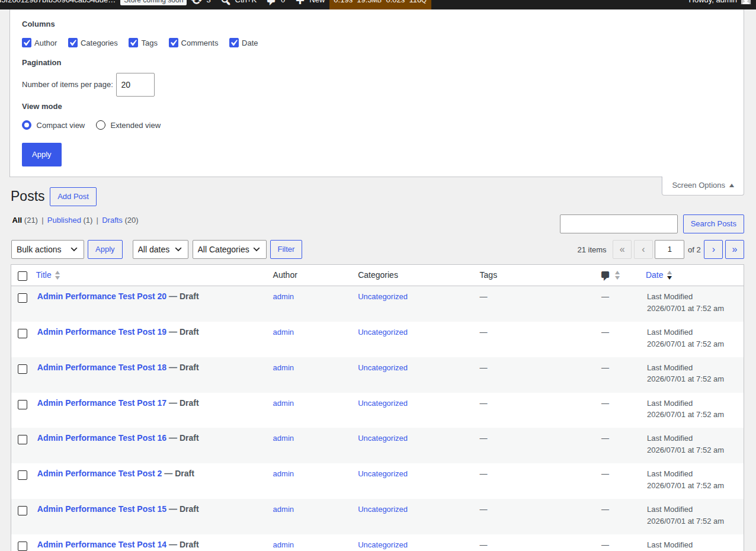This screenshot has height=551, width=756.
Task: Uncheck the Categories column checkbox
Action: pos(73,43)
